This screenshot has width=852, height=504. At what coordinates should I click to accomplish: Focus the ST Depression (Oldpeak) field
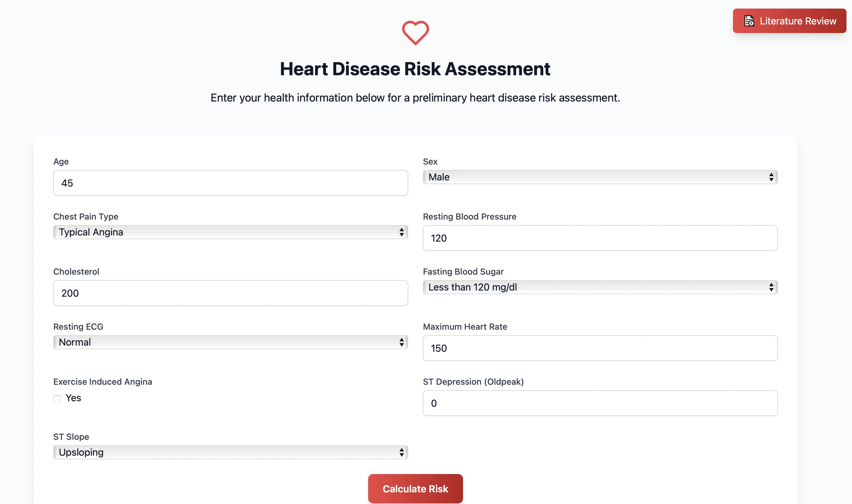600,403
